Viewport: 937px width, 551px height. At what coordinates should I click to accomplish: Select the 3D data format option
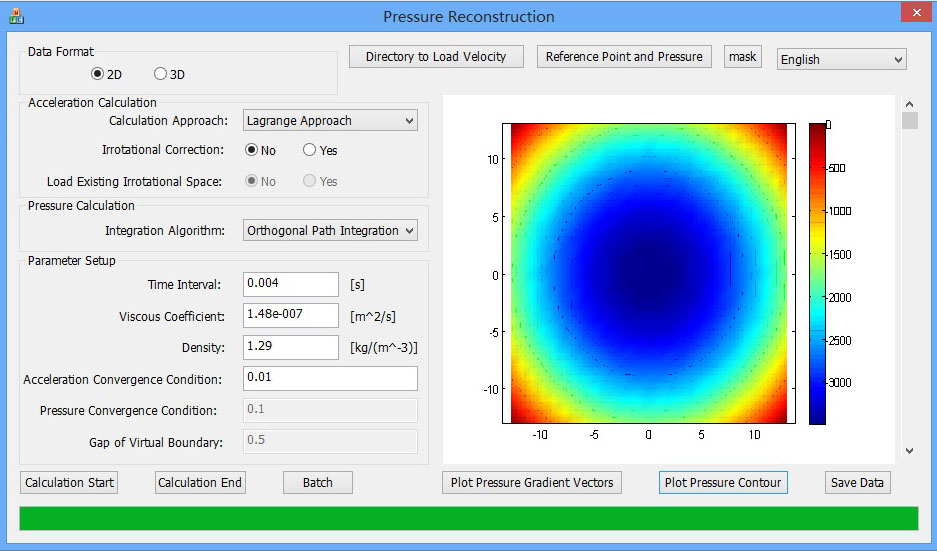[x=161, y=74]
